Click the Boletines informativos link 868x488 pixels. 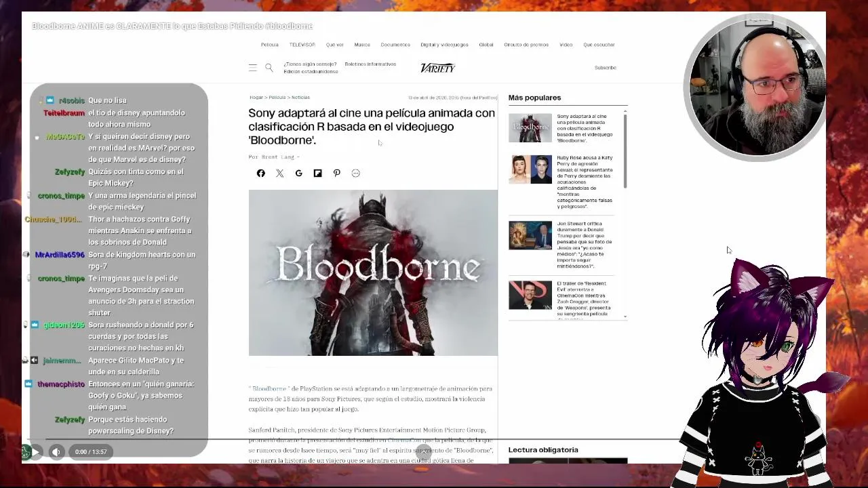[x=370, y=64]
